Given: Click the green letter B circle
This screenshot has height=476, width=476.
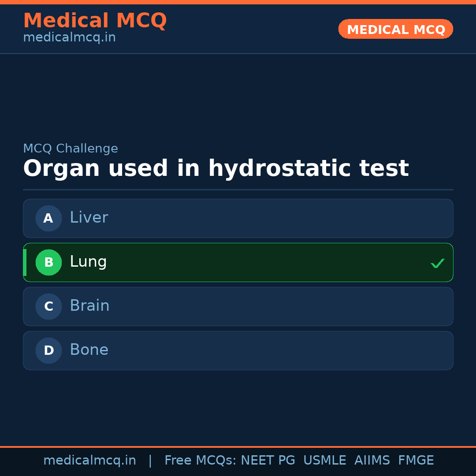Looking at the screenshot, I should coord(48,262).
